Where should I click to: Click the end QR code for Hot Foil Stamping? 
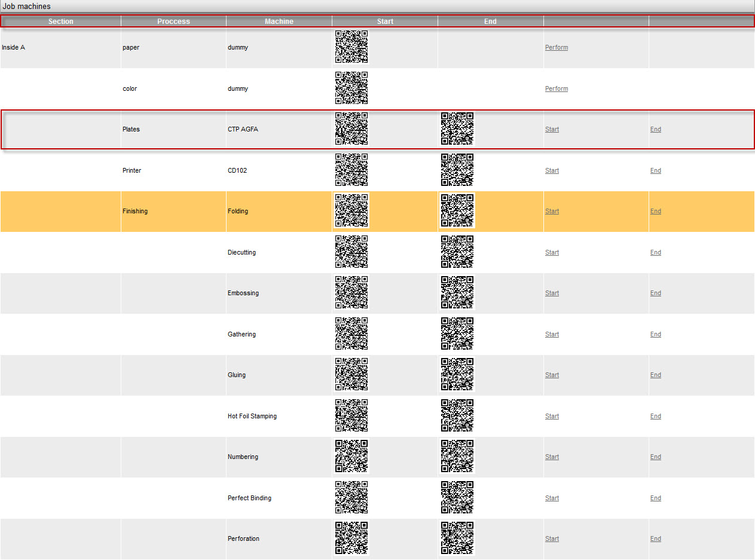457,415
